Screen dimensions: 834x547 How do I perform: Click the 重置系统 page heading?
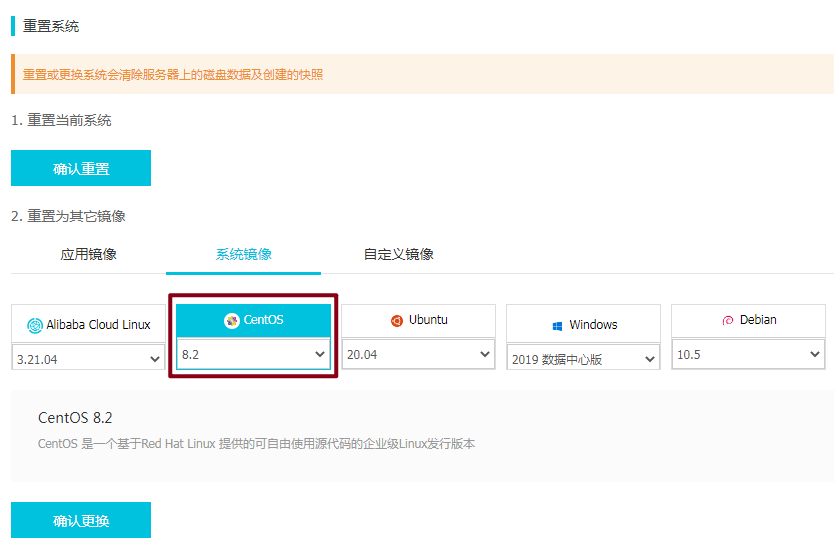coord(51,26)
